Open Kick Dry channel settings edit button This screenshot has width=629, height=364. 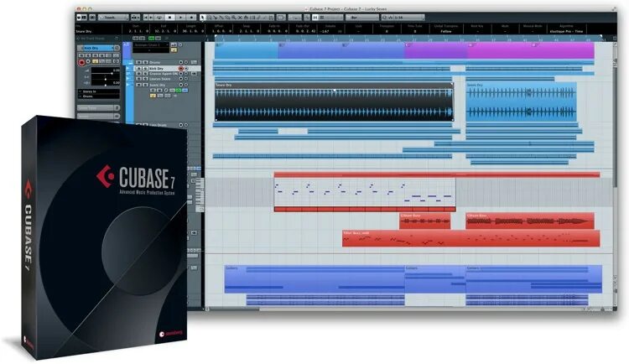tap(117, 48)
